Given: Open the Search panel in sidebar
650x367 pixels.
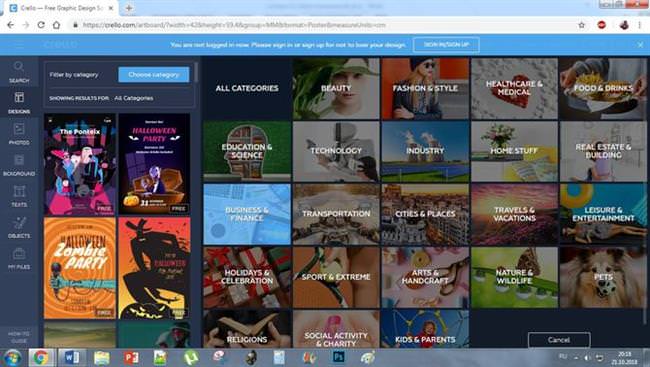Looking at the screenshot, I should (19, 72).
